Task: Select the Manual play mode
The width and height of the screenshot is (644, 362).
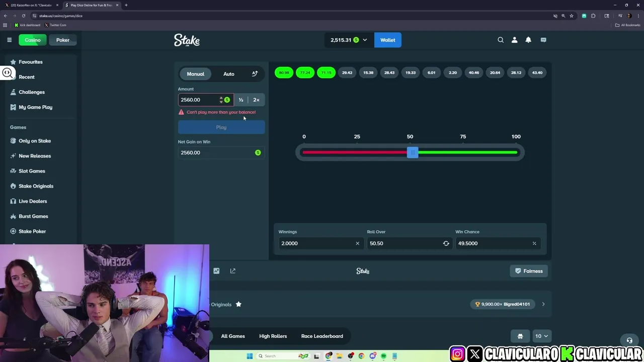Action: point(196,74)
